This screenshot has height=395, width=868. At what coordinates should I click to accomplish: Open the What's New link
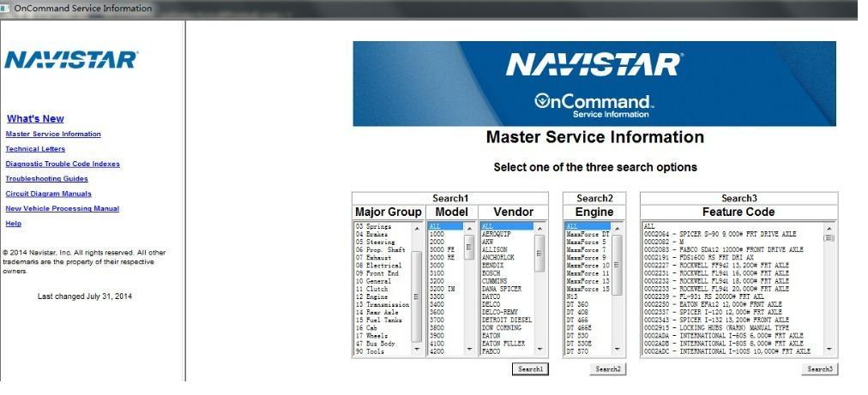[35, 118]
